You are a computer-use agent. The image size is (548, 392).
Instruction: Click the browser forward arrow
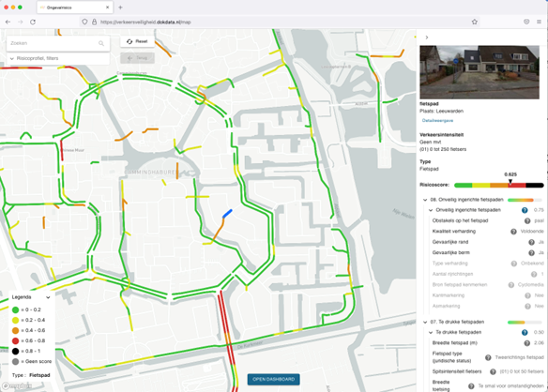(x=21, y=22)
